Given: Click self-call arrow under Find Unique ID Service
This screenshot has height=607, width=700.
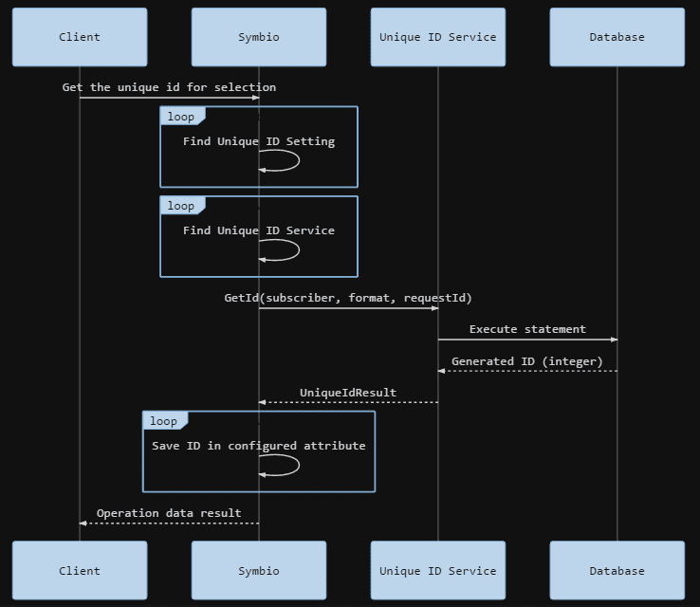Looking at the screenshot, I should tap(279, 250).
